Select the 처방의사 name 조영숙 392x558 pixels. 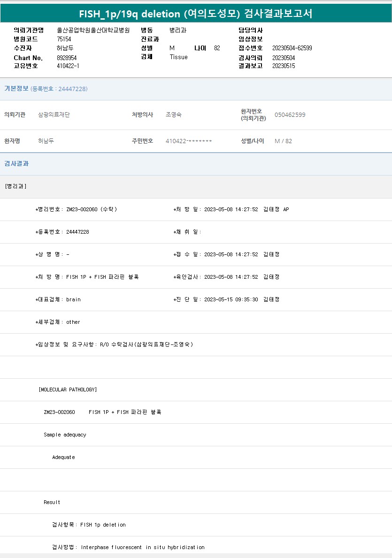coord(174,115)
